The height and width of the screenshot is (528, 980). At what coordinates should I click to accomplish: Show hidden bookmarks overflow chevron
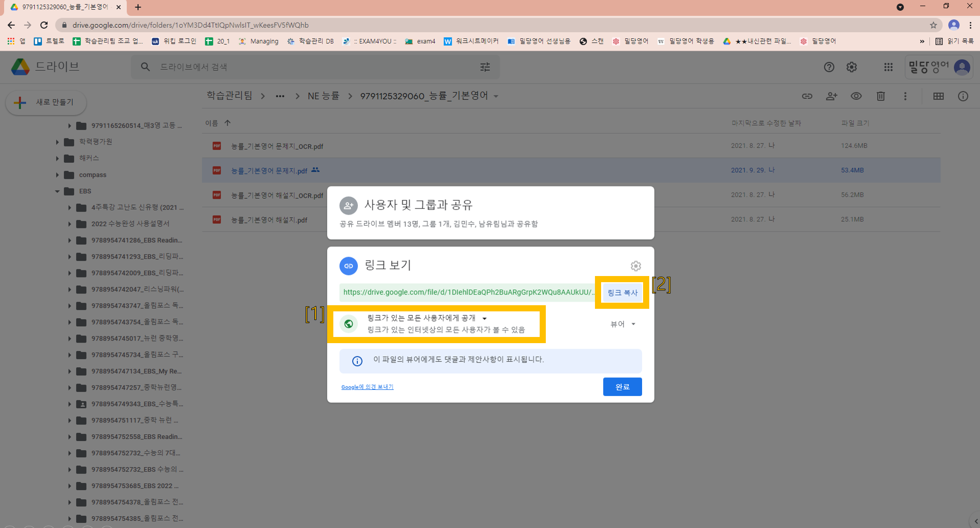(922, 41)
